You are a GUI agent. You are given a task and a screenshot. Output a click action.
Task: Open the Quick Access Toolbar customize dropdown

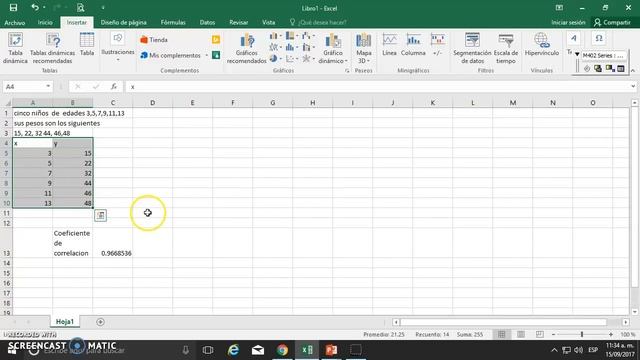103,8
